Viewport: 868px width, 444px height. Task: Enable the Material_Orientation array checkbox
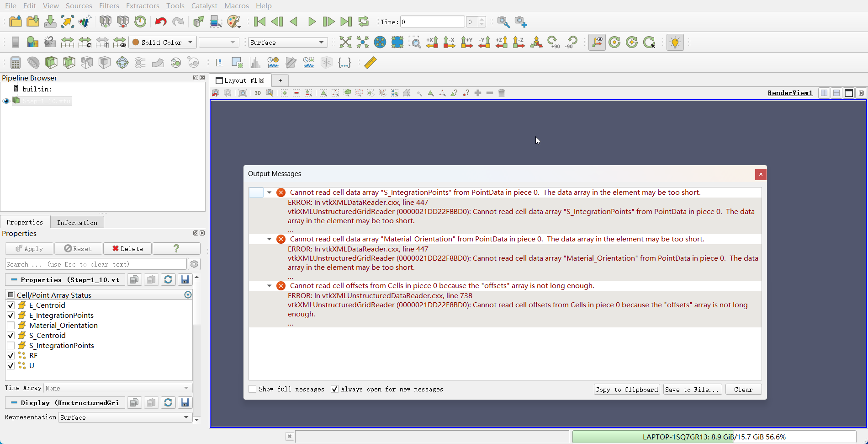click(x=11, y=325)
